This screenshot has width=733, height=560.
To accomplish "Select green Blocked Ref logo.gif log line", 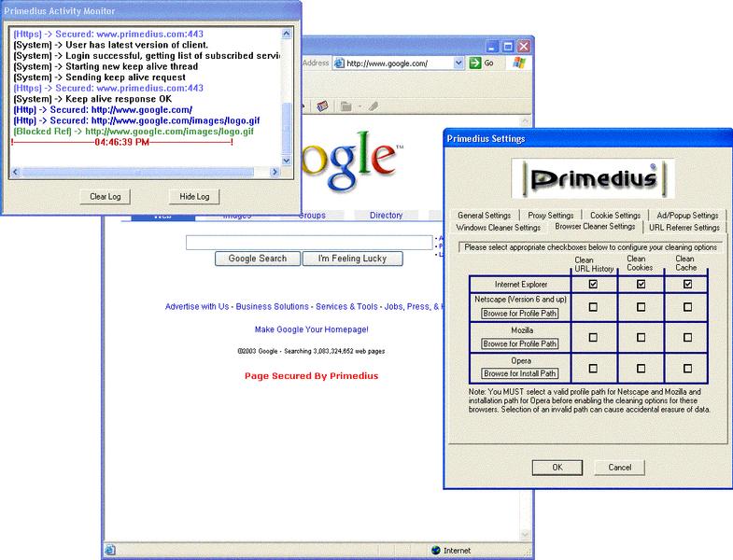I will 134,132.
